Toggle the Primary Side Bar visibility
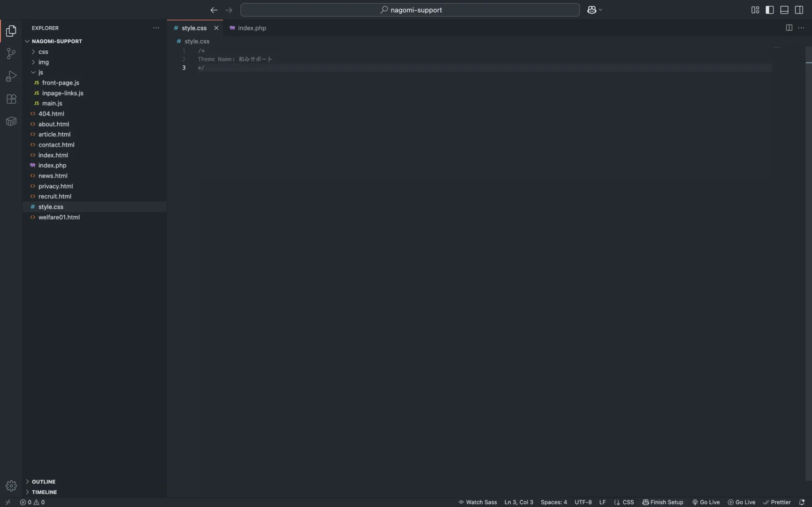This screenshot has height=507, width=812. [769, 10]
